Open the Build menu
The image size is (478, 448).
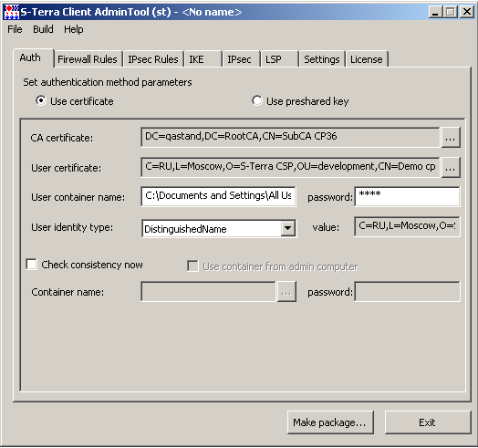coord(43,29)
